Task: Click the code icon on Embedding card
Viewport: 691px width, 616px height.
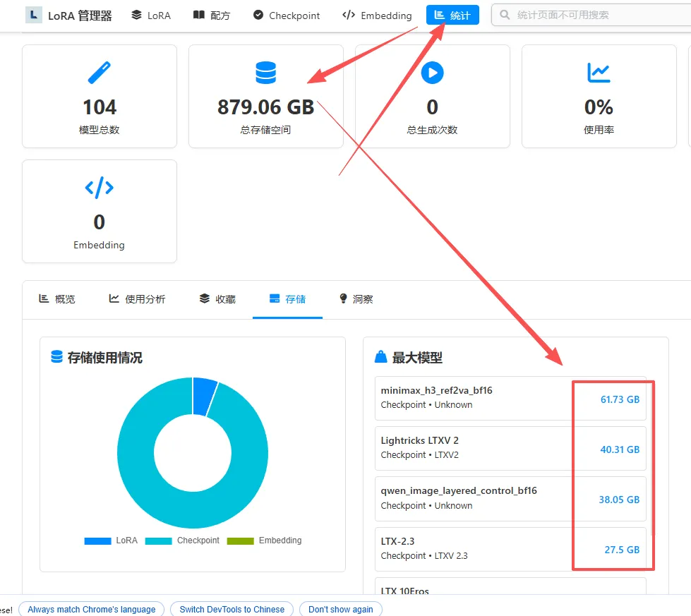Action: (99, 188)
